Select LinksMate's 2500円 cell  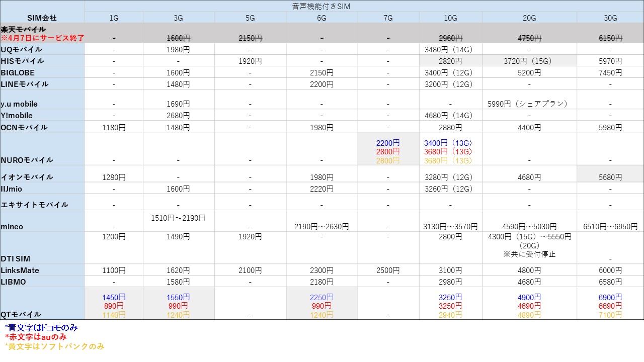coord(388,270)
